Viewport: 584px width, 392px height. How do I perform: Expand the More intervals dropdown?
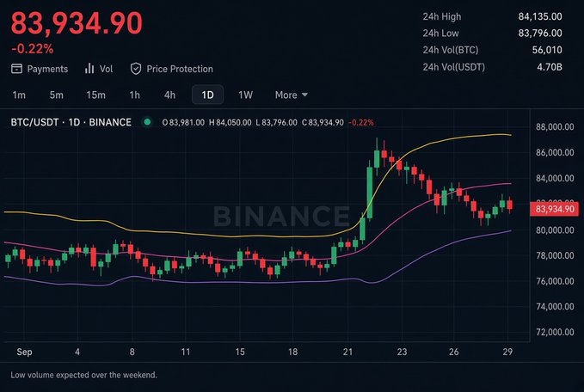[x=292, y=95]
